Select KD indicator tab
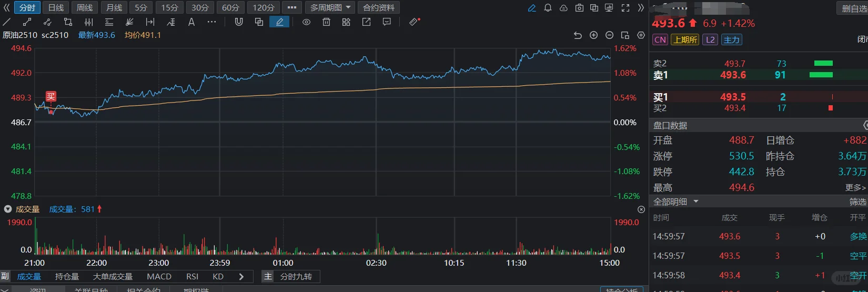This screenshot has height=292, width=868. click(218, 277)
